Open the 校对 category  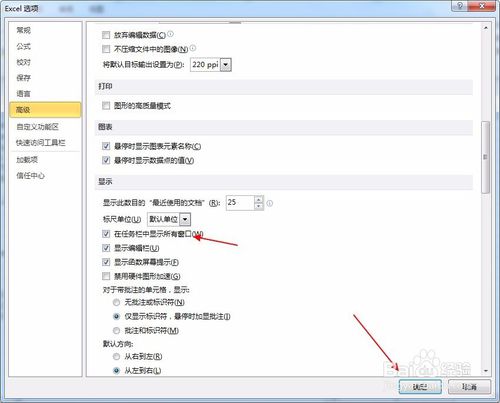click(24, 62)
